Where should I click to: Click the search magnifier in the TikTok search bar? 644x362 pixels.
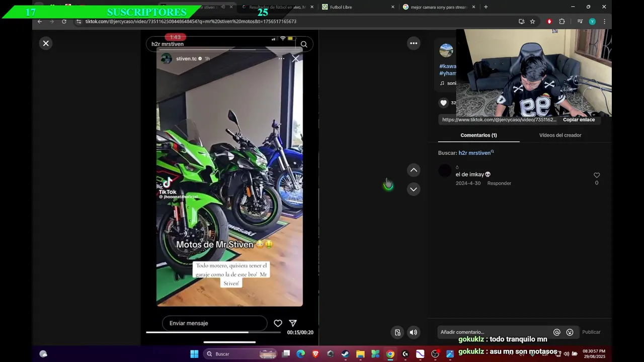coord(304,44)
